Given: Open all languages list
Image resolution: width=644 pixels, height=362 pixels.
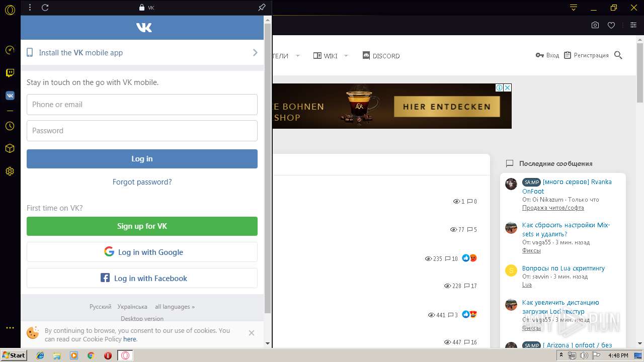Looking at the screenshot, I should click(175, 307).
